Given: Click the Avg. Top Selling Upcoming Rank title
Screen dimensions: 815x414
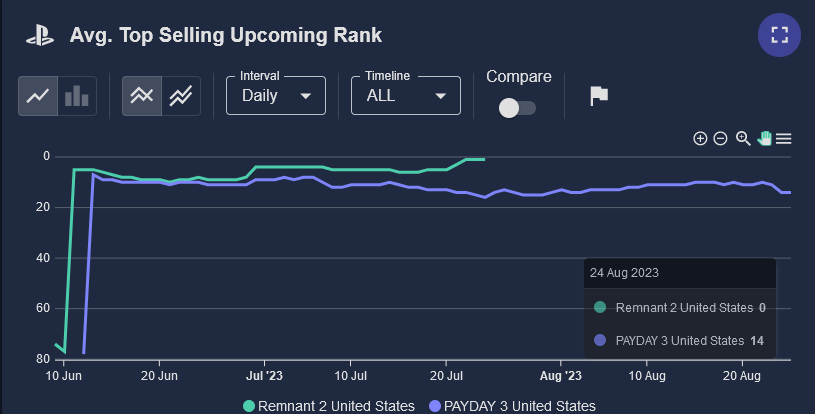Looking at the screenshot, I should pos(226,35).
